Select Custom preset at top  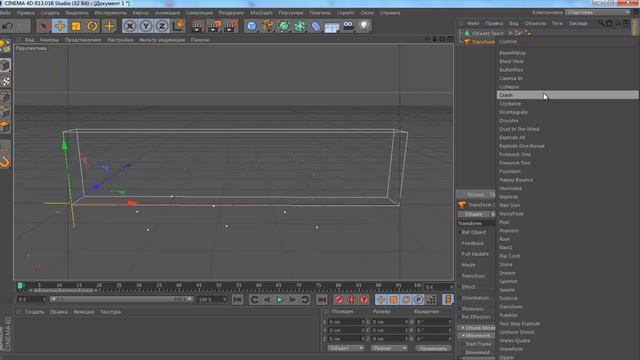click(x=508, y=42)
